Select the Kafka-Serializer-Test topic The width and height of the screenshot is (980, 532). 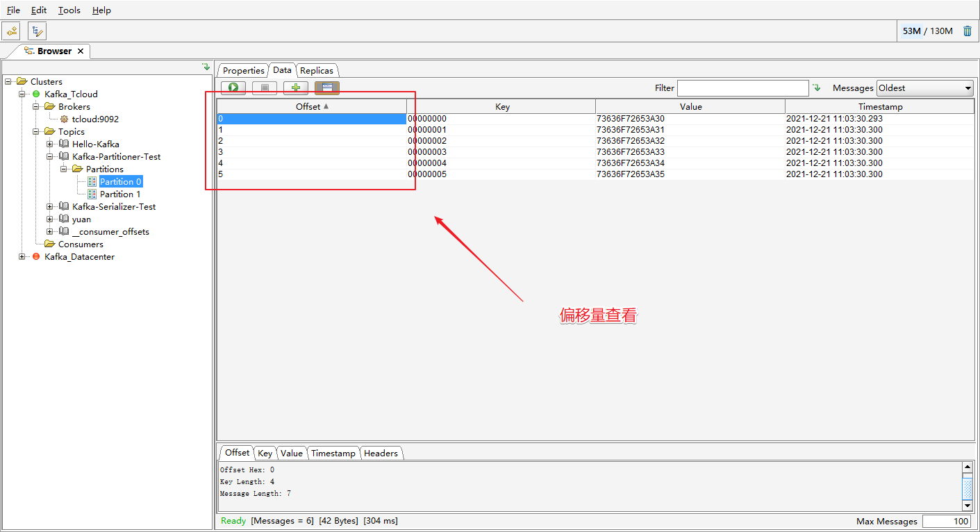114,206
